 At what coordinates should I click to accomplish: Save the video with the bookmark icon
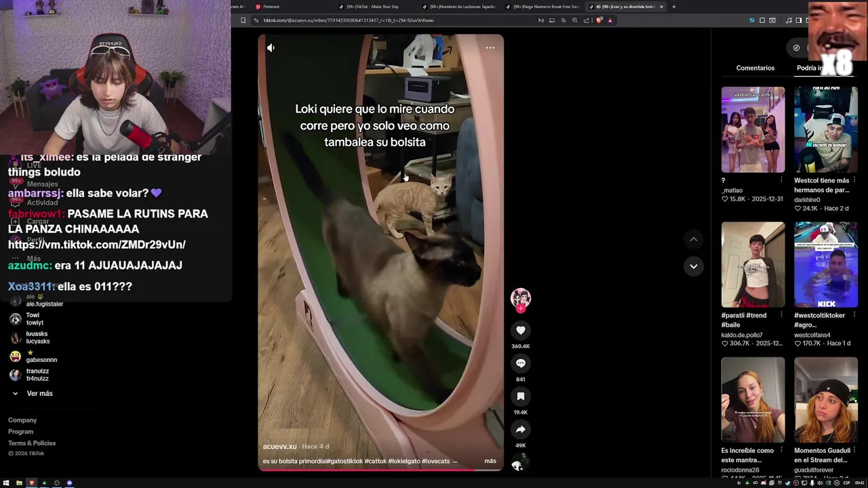(521, 396)
